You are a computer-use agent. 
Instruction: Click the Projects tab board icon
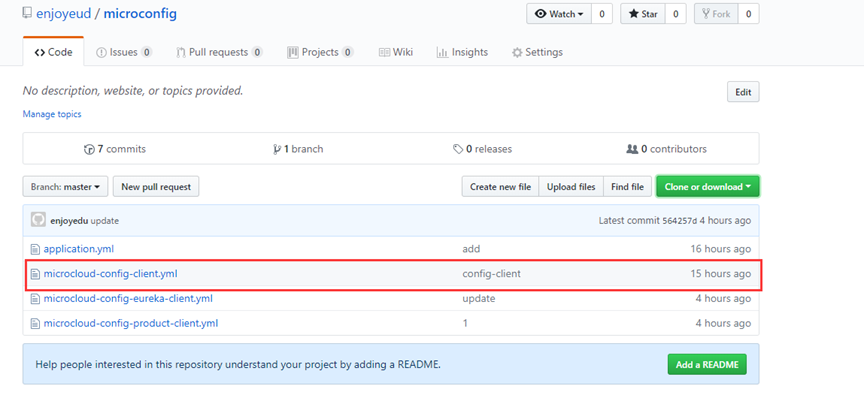(x=293, y=52)
